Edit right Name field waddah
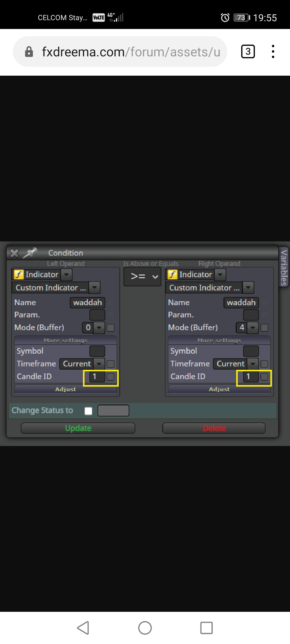Screen dimensions: 290x644 [x=241, y=303]
